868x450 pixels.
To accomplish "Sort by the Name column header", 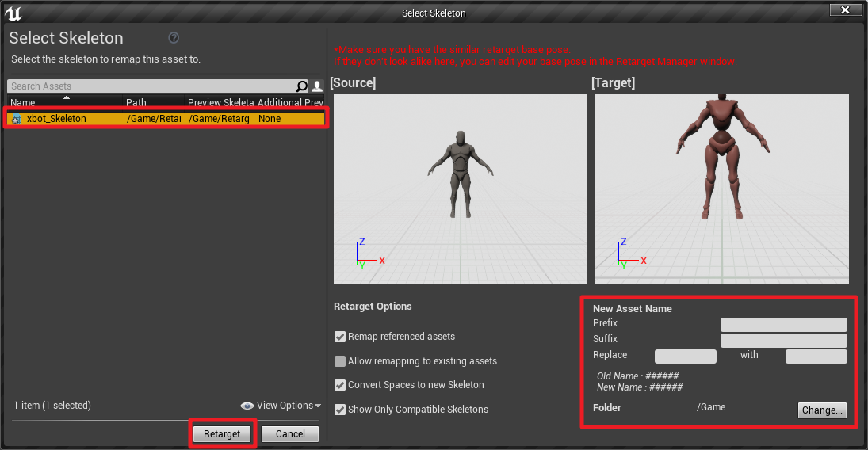I will 65,102.
